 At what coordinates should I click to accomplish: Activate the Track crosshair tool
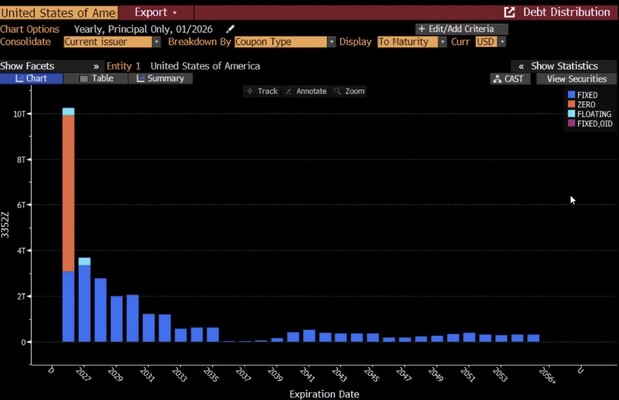261,91
